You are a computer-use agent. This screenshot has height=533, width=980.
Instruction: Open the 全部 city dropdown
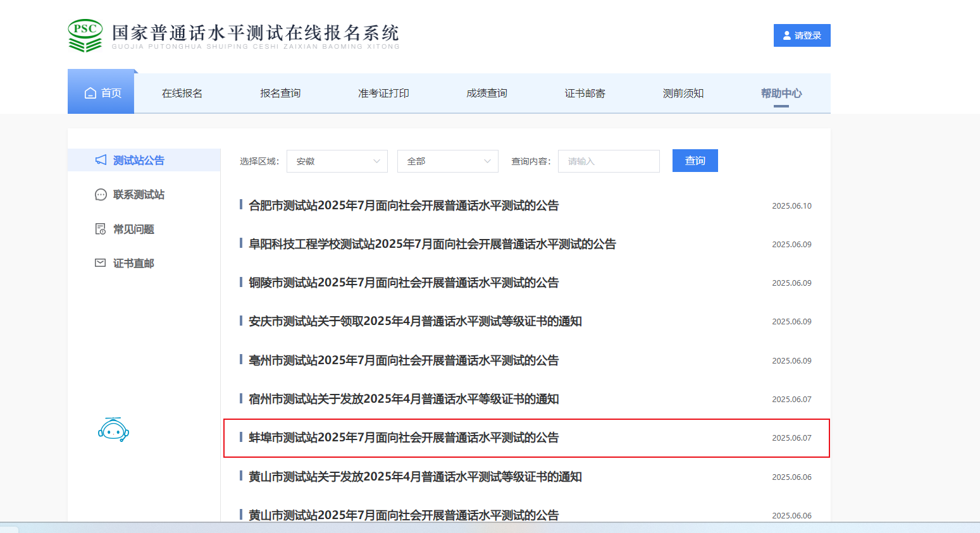(448, 161)
